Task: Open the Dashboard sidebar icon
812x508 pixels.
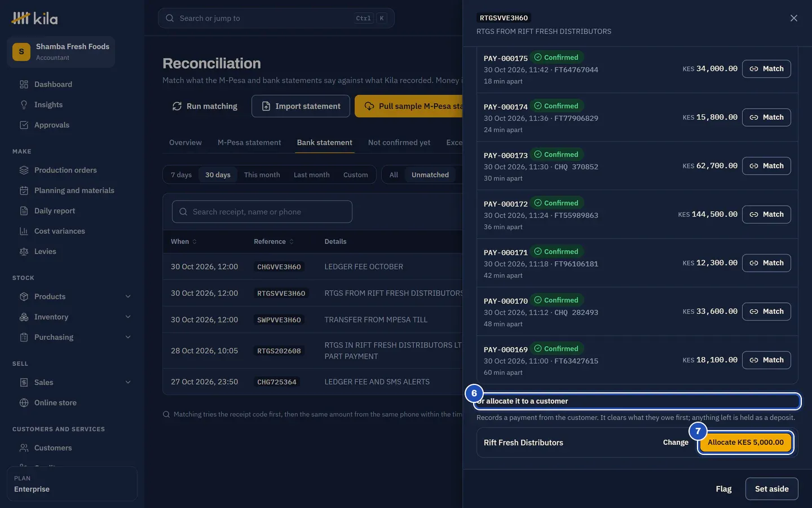Action: 24,85
